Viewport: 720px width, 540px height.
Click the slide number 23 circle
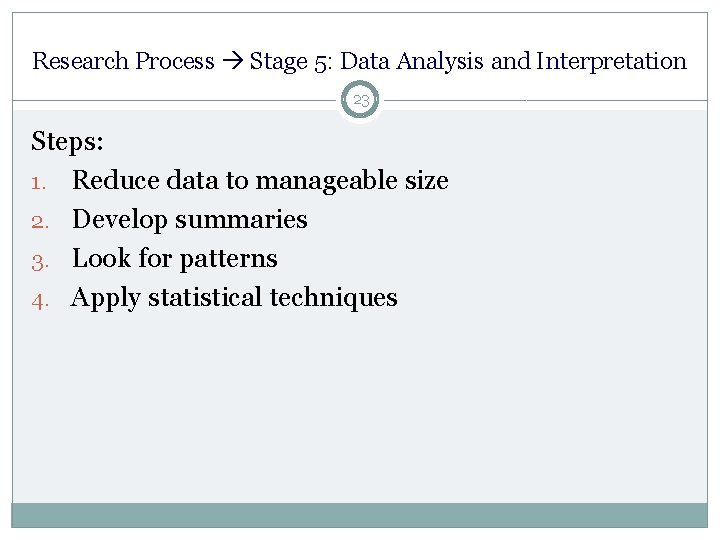point(360,100)
